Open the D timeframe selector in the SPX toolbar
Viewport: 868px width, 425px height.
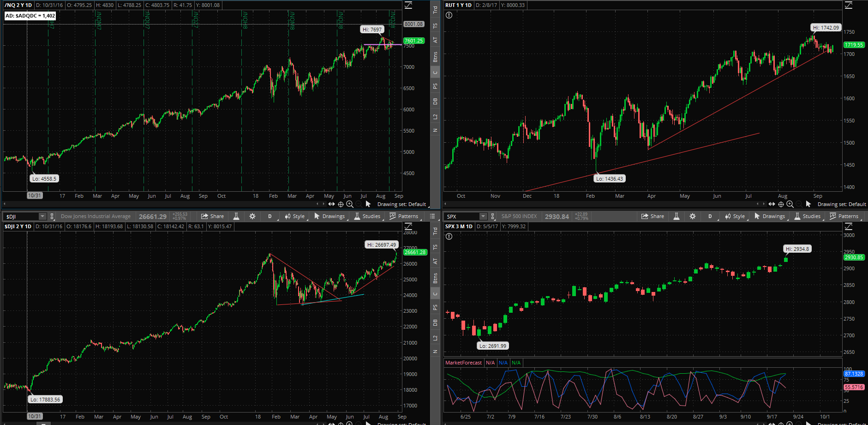coord(710,216)
